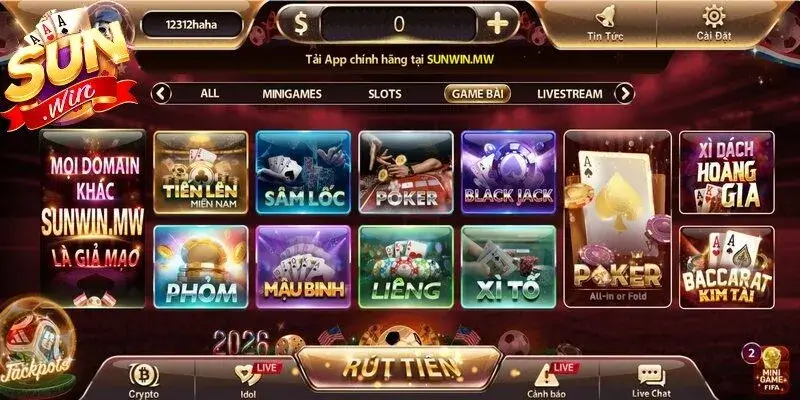This screenshot has height=400, width=800.
Task: Switch to the LIVESTREAM tab
Action: [569, 94]
